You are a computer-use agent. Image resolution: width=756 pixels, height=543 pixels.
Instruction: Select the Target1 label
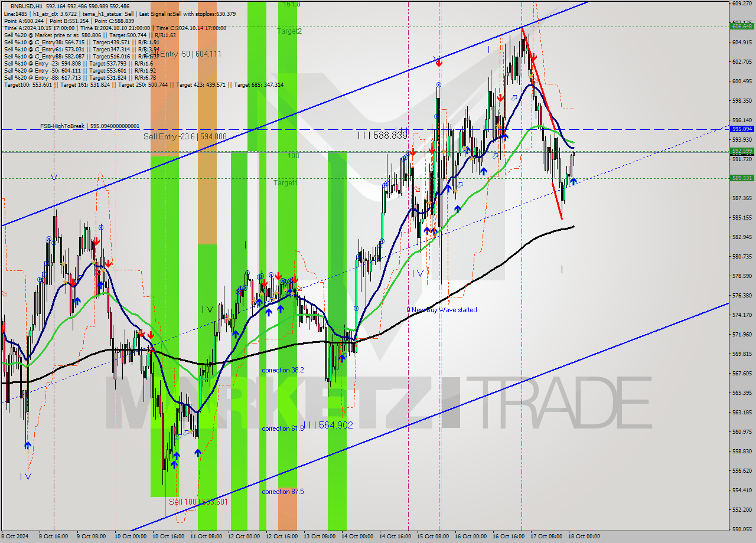pos(285,183)
